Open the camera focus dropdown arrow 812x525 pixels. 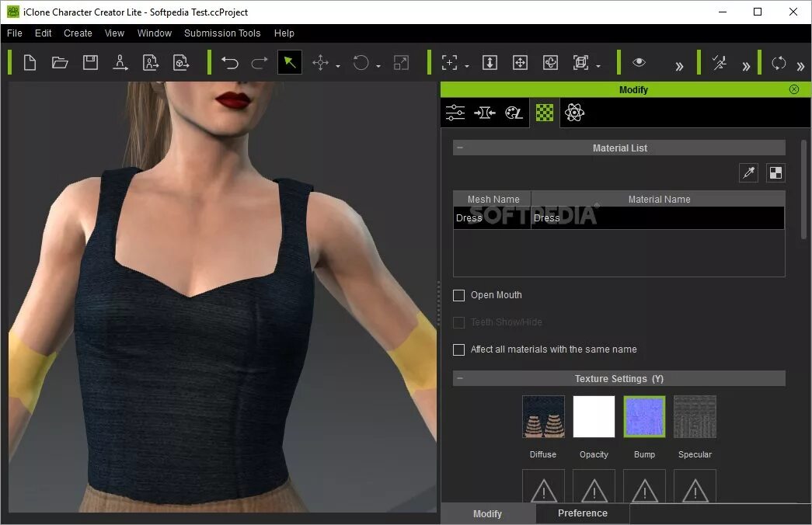[x=467, y=66]
